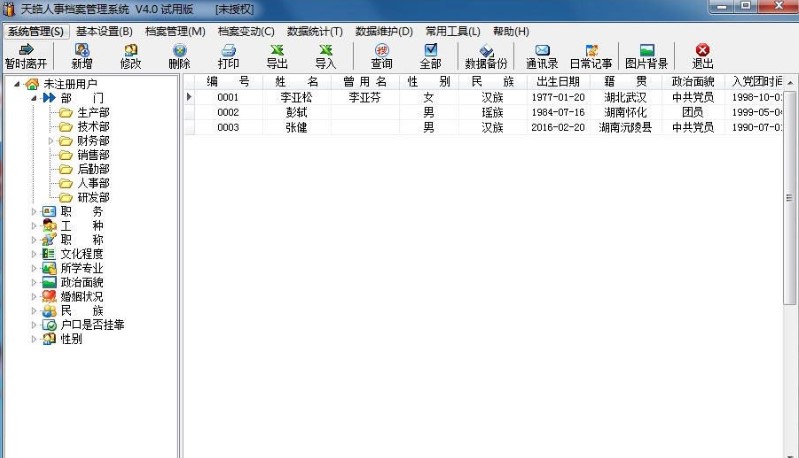Screen dimensions: 799x458
Task: Open the 系统管理(S) menu
Action: coord(36,32)
